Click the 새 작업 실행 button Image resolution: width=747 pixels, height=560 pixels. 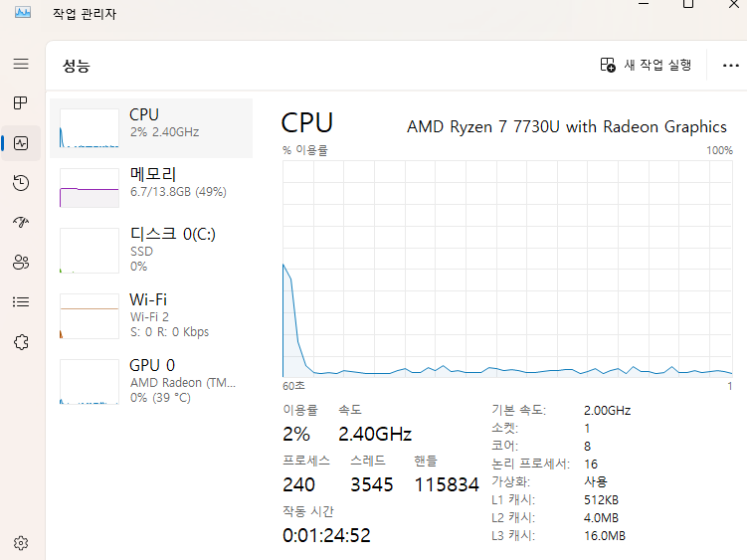[646, 66]
